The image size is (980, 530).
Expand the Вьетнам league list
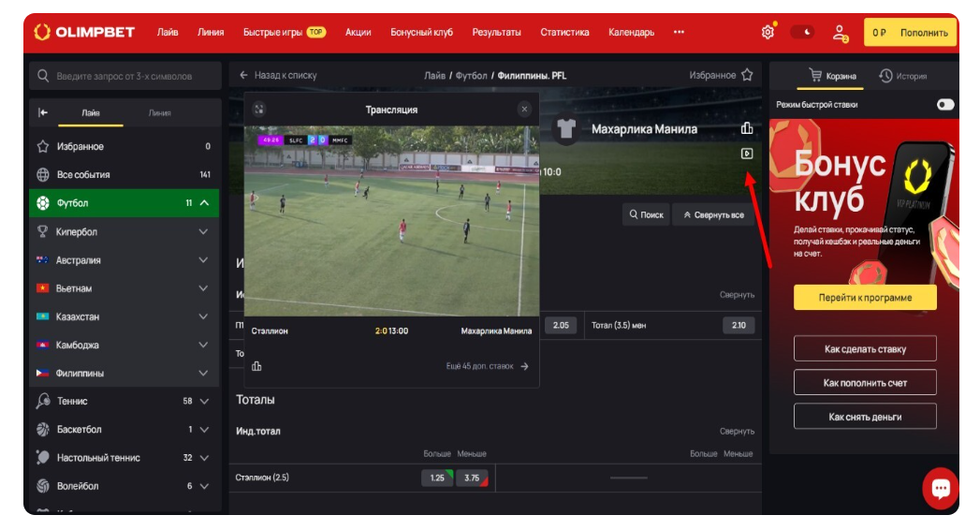(x=203, y=288)
